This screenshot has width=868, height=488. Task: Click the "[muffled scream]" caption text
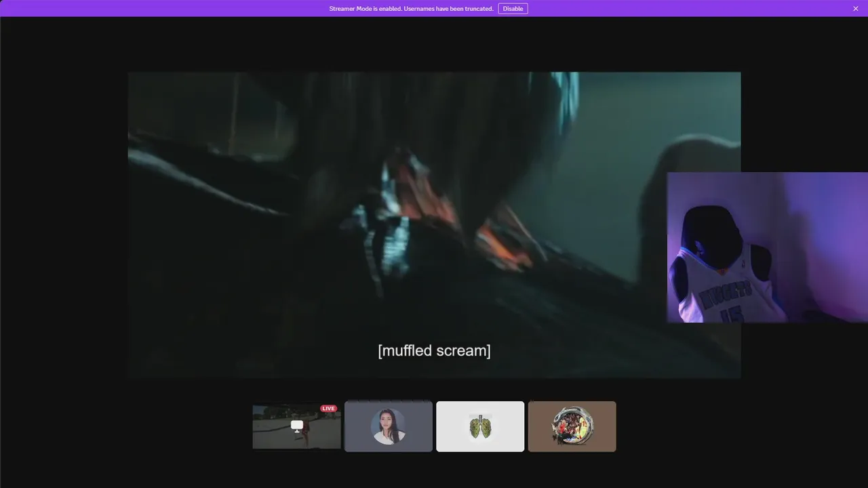click(x=434, y=350)
